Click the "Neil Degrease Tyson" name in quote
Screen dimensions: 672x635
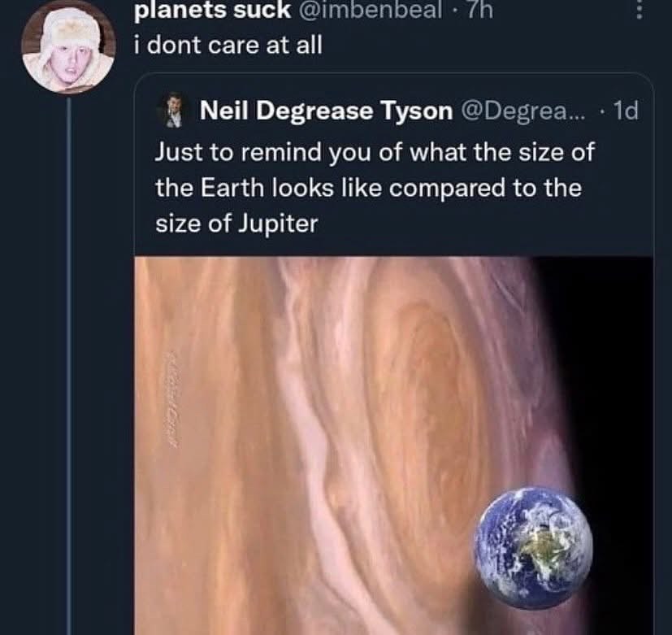326,111
